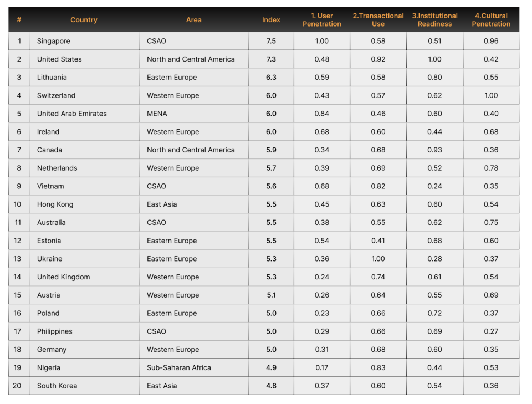This screenshot has width=532, height=404.
Task: Click the United States country cell
Action: coord(59,59)
